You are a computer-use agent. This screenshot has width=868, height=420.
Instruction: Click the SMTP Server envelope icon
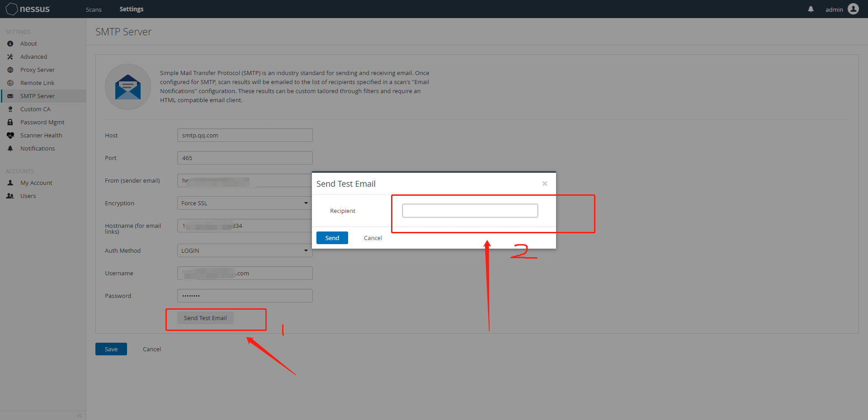click(x=10, y=96)
